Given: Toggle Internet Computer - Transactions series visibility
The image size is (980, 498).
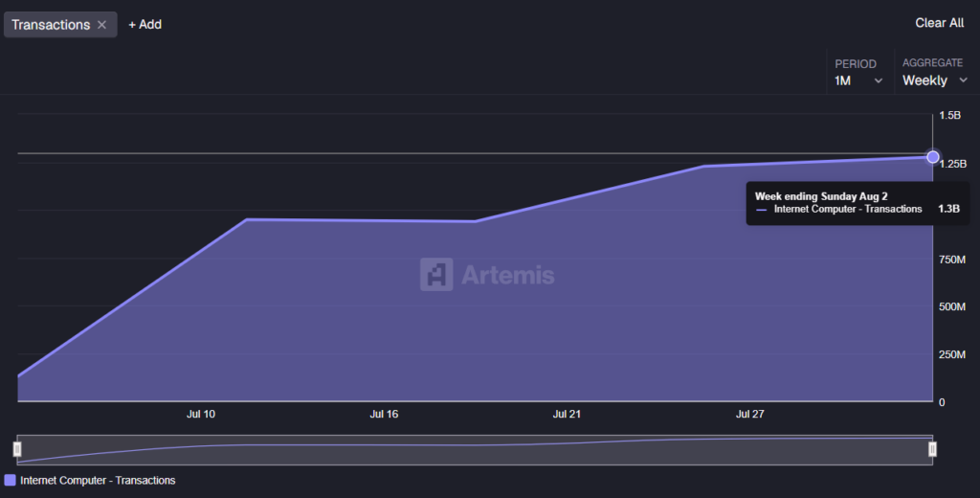Looking at the screenshot, I should (x=98, y=481).
